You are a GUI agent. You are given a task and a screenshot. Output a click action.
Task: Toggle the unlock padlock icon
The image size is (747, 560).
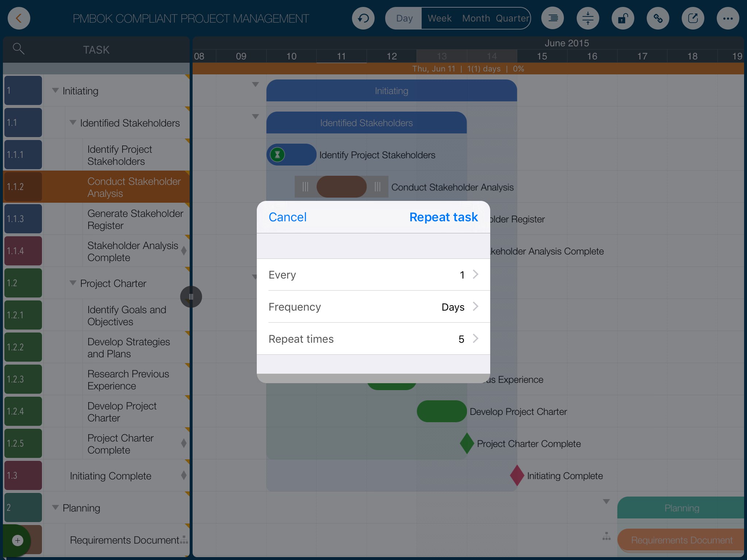pyautogui.click(x=623, y=18)
